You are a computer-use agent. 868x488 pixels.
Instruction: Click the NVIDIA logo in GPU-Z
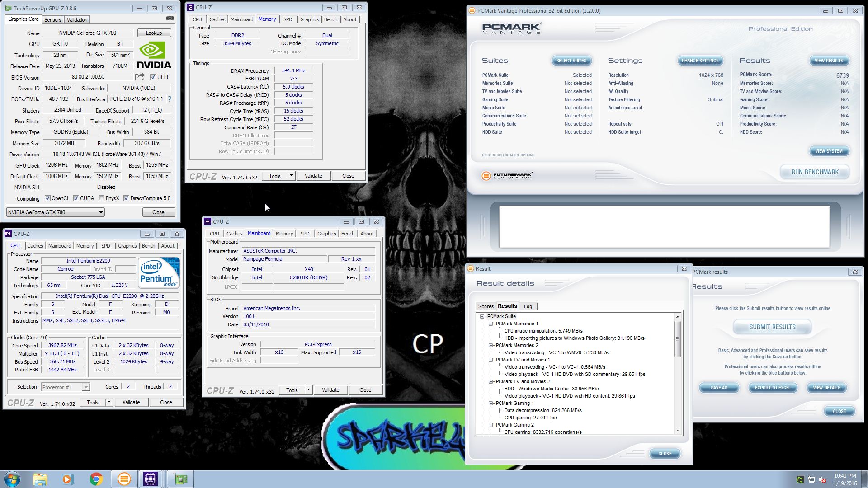(x=154, y=55)
